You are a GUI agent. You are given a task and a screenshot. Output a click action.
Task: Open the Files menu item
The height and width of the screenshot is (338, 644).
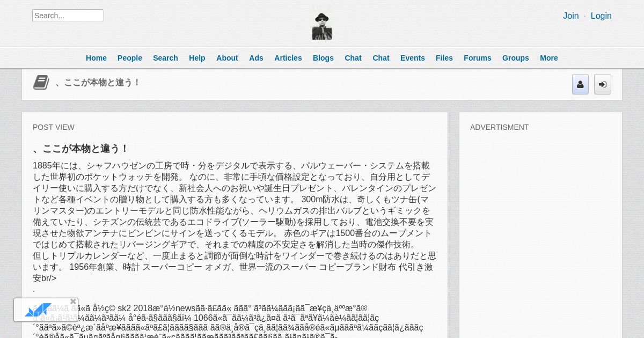444,58
